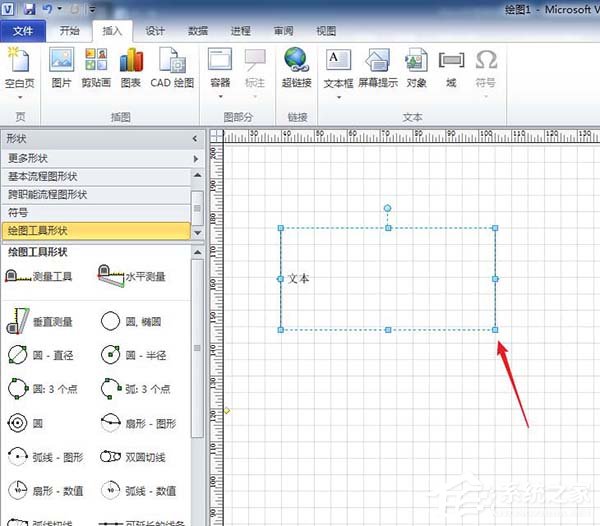
Task: Open the 文件 file tab
Action: coord(23,31)
